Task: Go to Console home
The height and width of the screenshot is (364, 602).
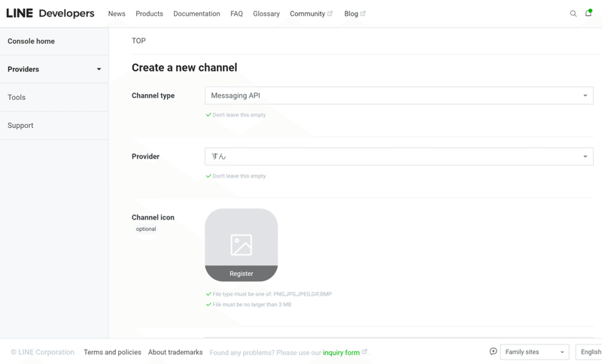Action: pyautogui.click(x=32, y=41)
